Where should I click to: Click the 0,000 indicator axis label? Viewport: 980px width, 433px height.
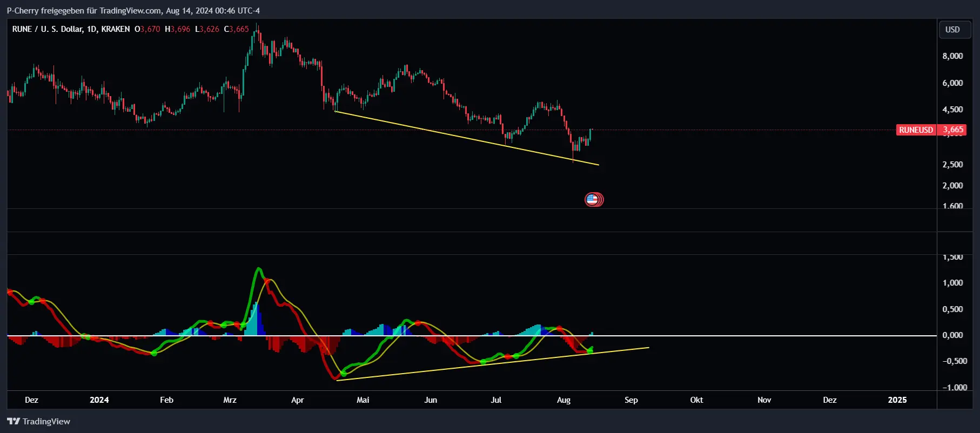[x=953, y=335]
